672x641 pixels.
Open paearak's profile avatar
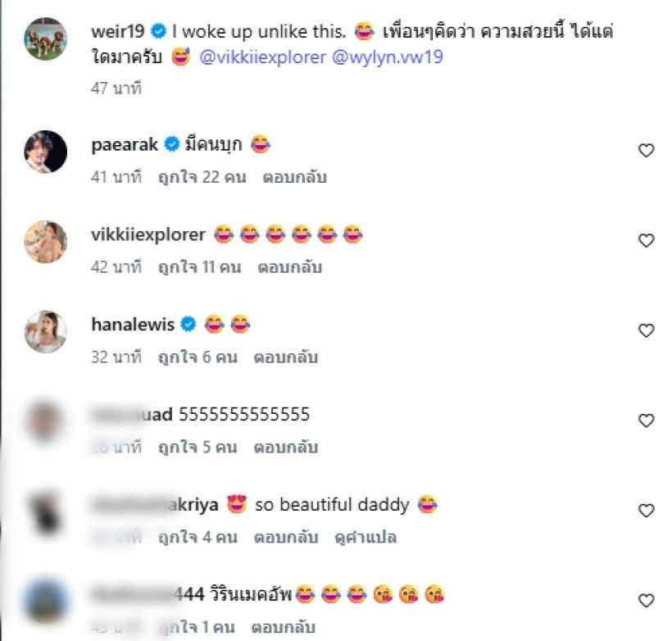pyautogui.click(x=45, y=152)
